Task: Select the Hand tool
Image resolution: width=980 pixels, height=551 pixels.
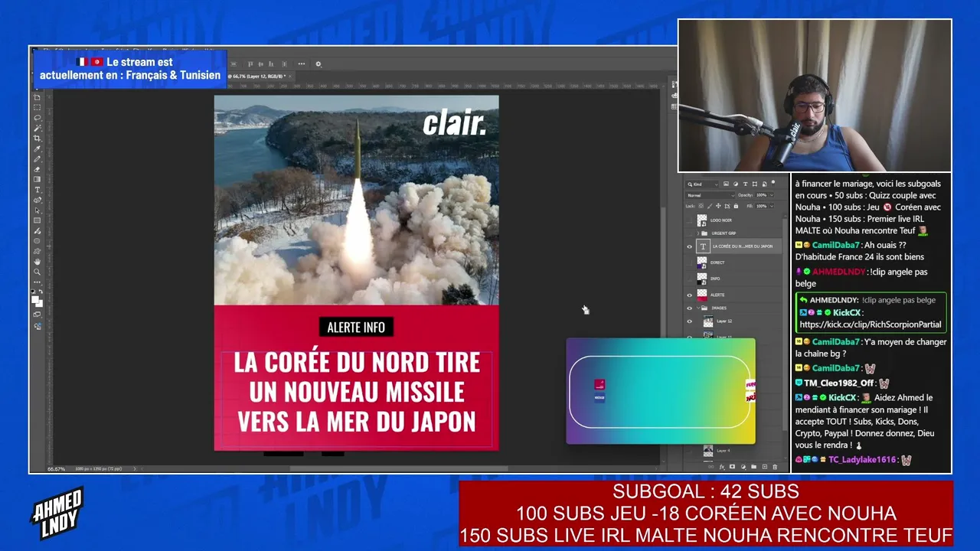Action: pos(37,262)
